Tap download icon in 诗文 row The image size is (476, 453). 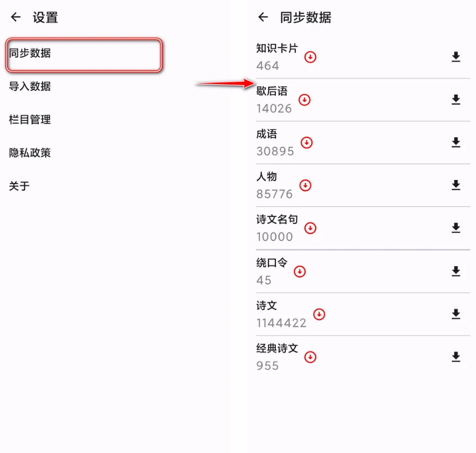tap(456, 314)
